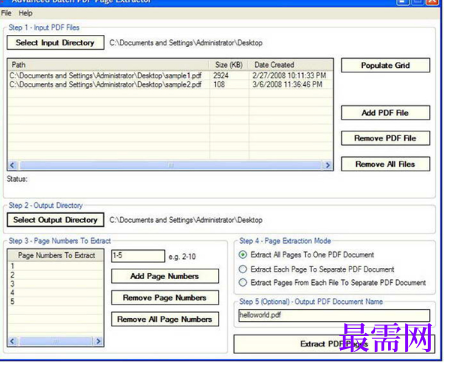Click page numbers list scrollbar left arrow
Image resolution: width=451 pixels, height=369 pixels.
coord(13,341)
